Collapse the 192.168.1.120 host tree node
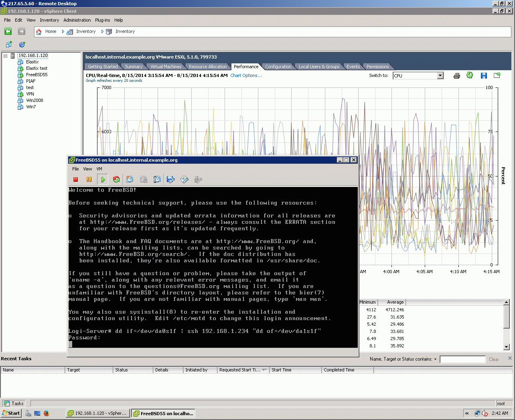 pyautogui.click(x=6, y=56)
